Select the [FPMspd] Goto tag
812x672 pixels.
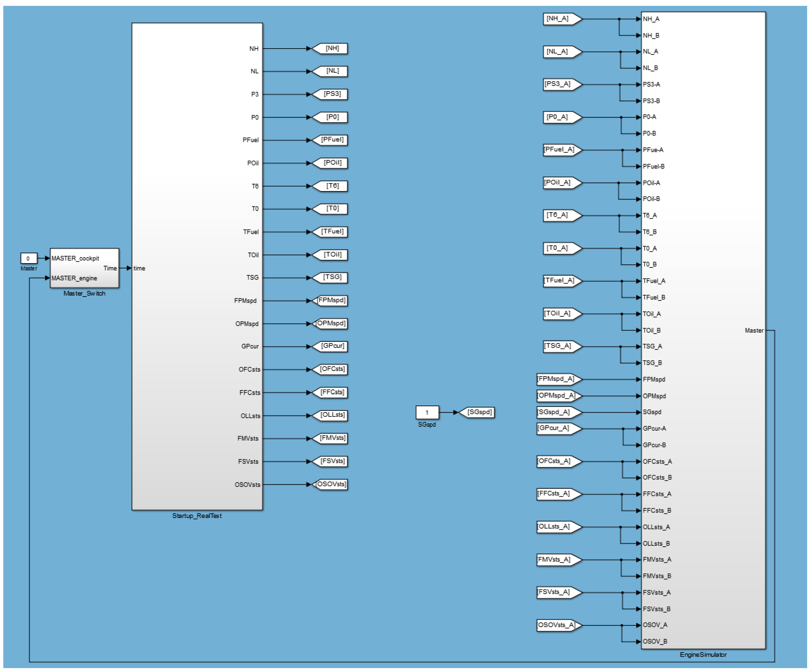click(331, 301)
